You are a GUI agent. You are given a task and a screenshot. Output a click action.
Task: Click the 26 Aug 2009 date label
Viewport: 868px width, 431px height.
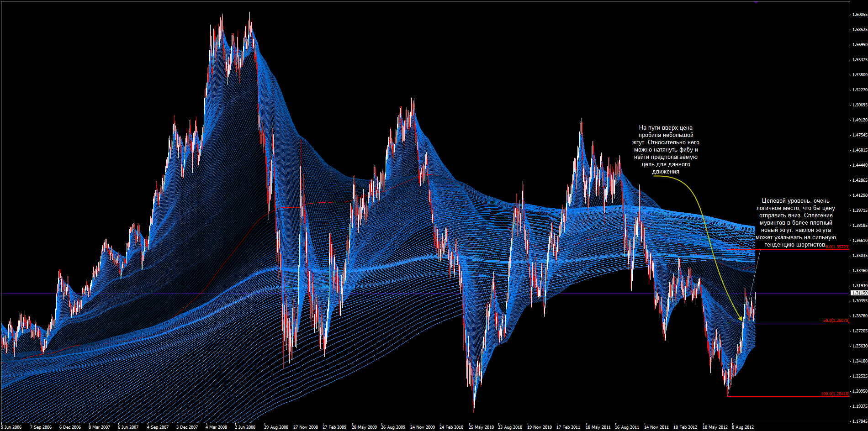coord(393,427)
